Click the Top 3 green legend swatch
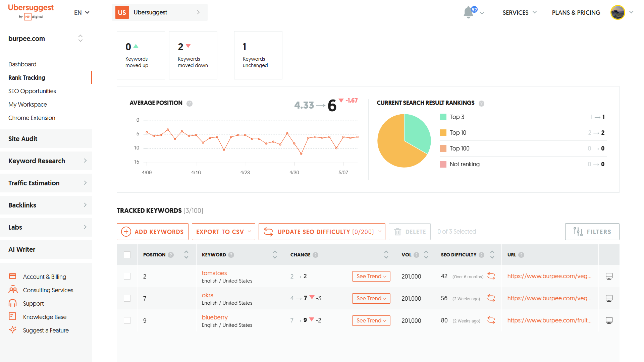 tap(443, 117)
